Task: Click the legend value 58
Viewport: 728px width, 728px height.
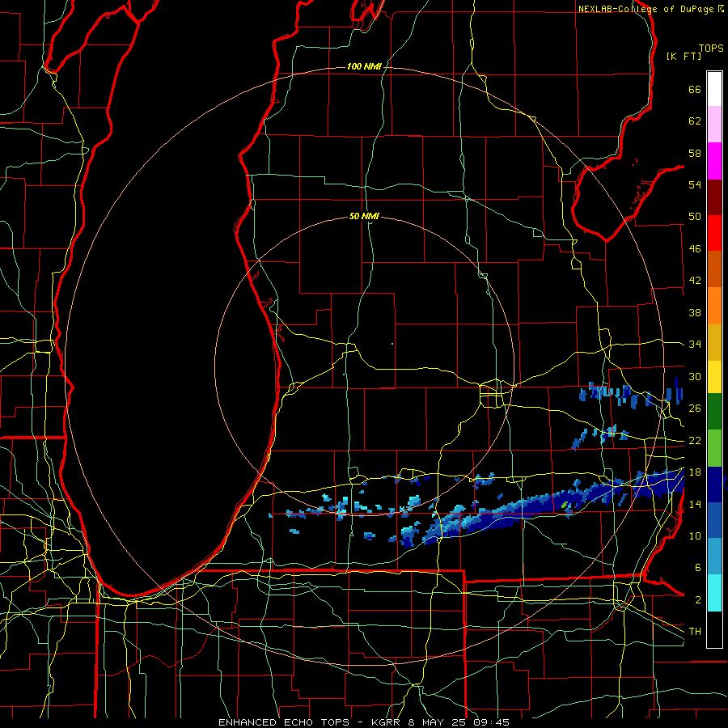Action: (x=695, y=153)
